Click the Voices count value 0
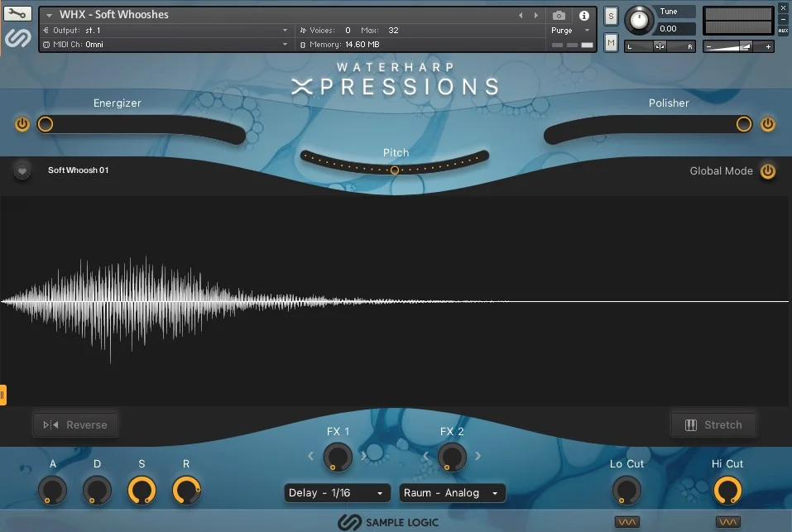The image size is (792, 532). pyautogui.click(x=348, y=31)
